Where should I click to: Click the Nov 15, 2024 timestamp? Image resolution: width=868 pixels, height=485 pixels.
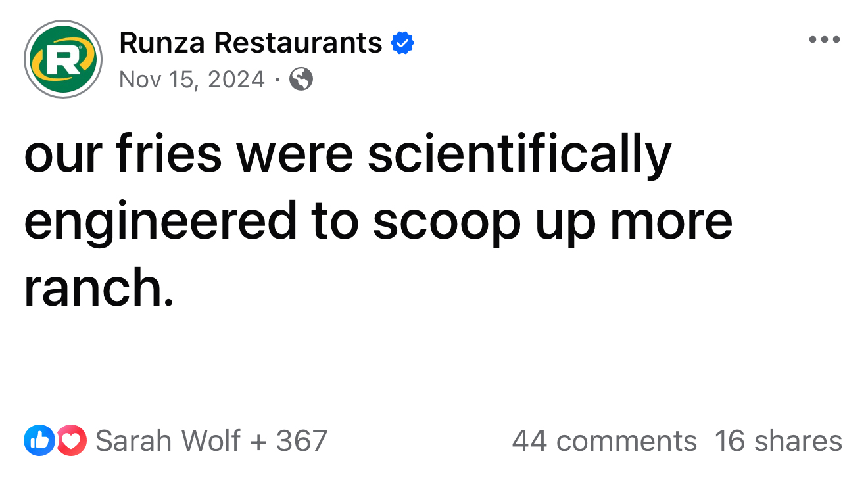point(192,80)
